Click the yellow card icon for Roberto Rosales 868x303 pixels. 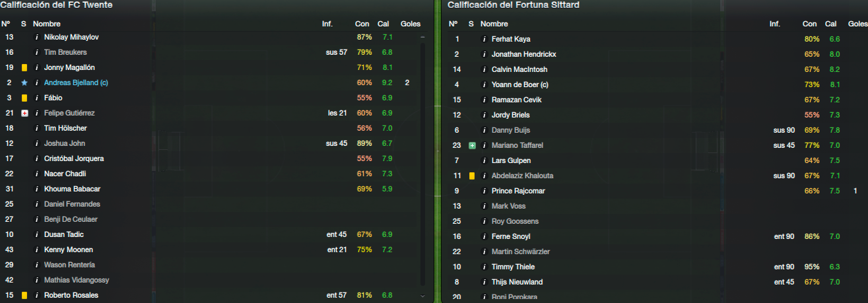click(24, 295)
